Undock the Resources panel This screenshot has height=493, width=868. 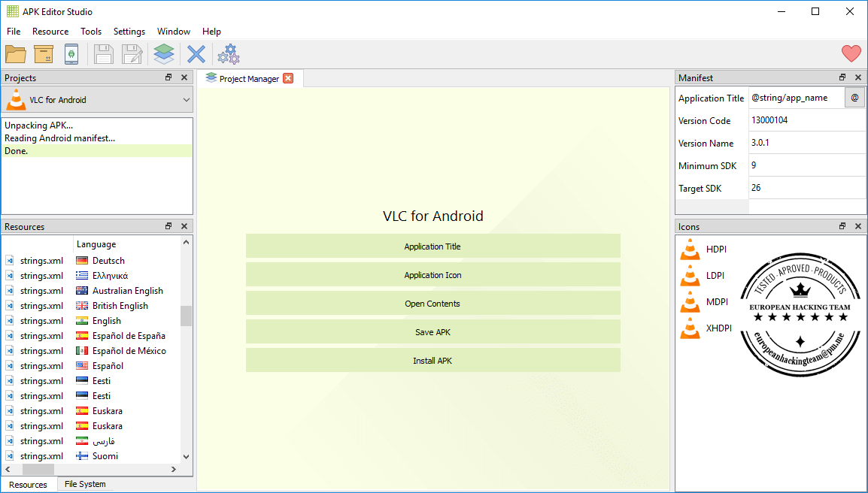click(x=168, y=226)
